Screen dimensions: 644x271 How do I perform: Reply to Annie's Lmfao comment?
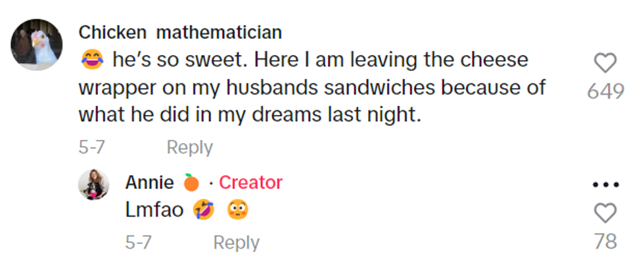(236, 243)
